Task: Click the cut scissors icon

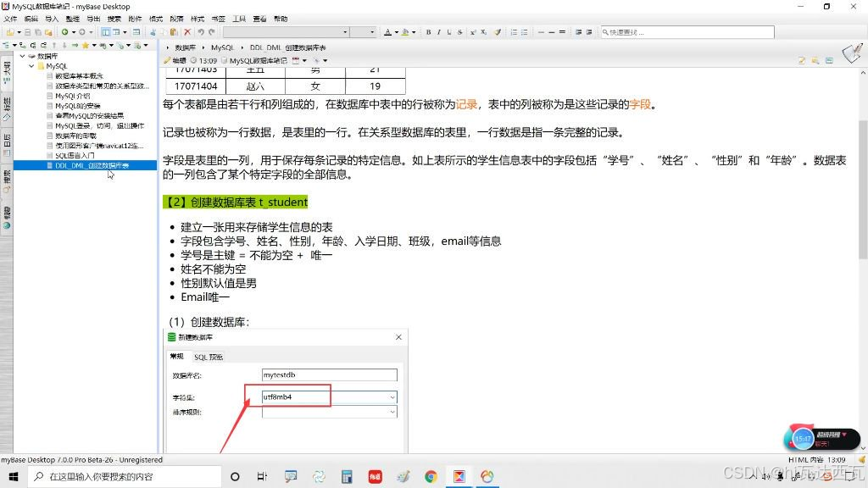Action: pyautogui.click(x=153, y=32)
